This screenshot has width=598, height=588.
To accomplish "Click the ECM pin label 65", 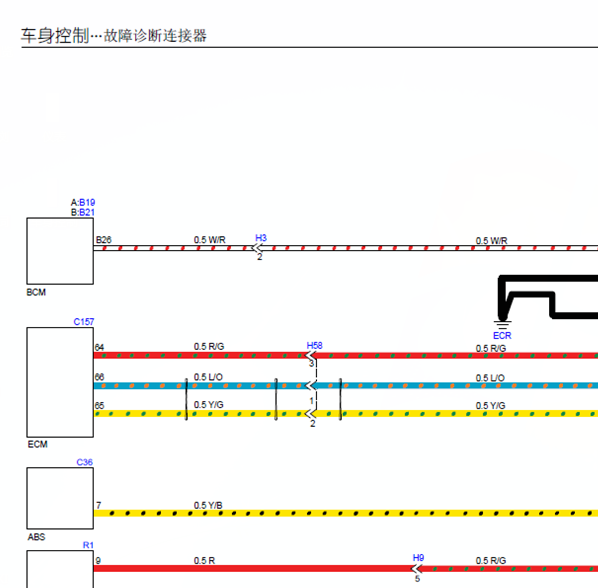I will (99, 405).
